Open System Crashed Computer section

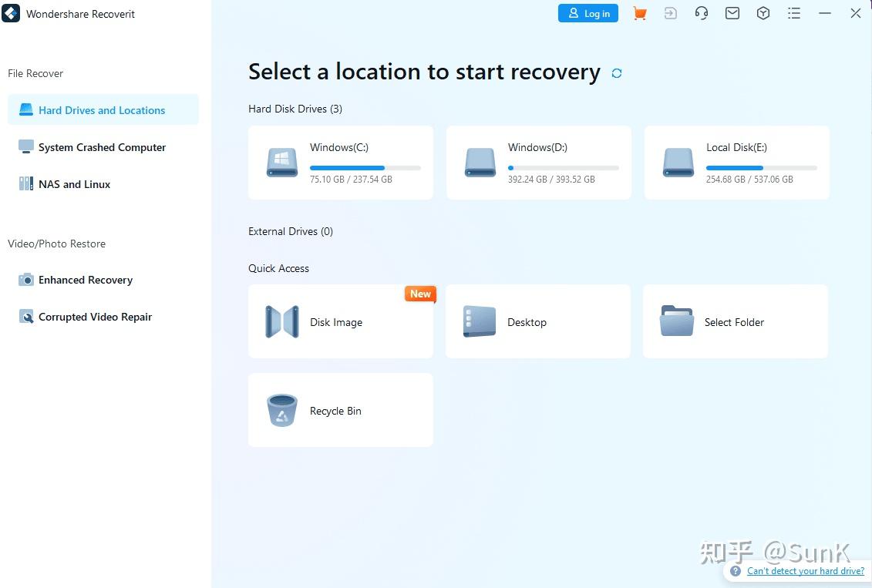pyautogui.click(x=103, y=146)
